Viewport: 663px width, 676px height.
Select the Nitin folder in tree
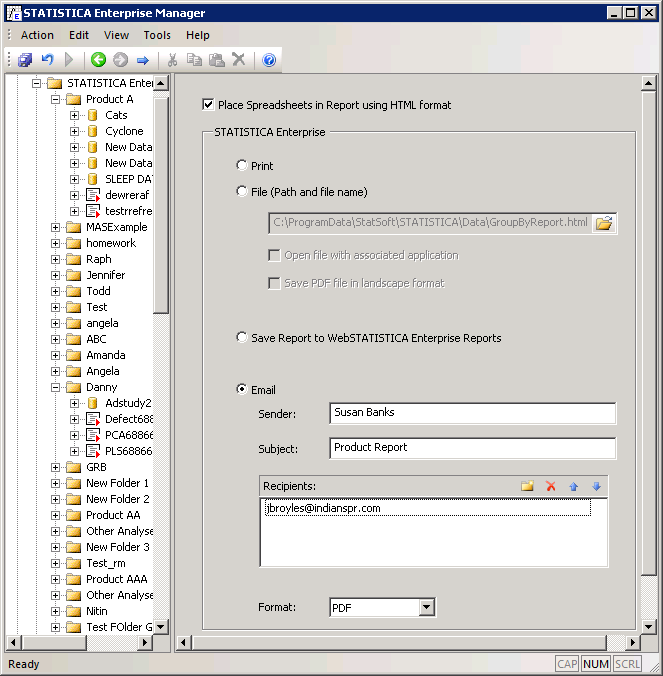(97, 611)
